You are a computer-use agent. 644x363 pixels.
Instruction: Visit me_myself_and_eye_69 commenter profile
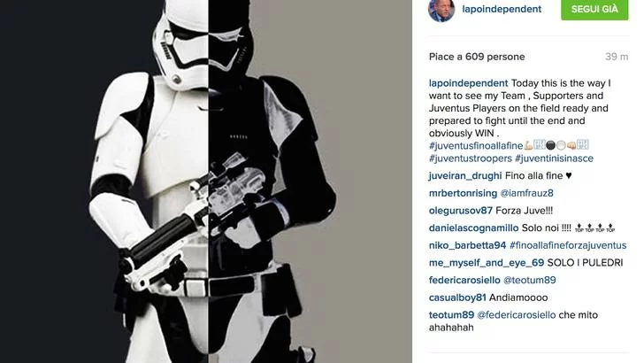point(487,263)
